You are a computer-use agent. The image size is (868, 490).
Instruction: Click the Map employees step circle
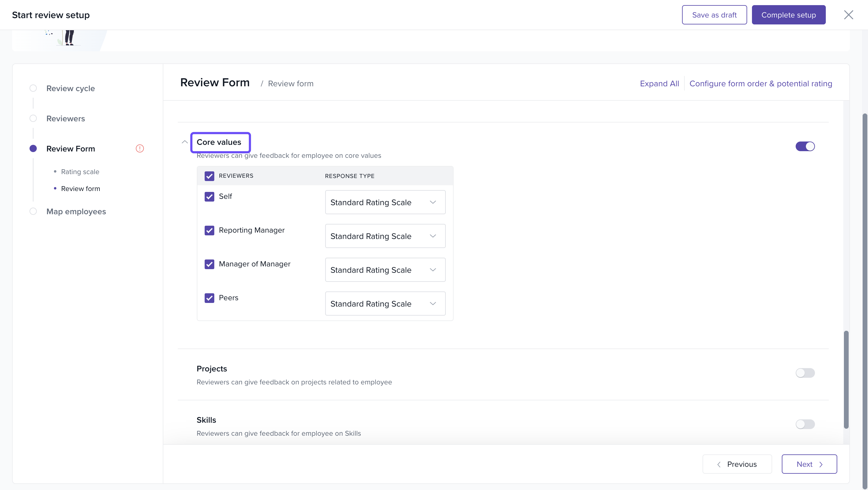point(33,212)
